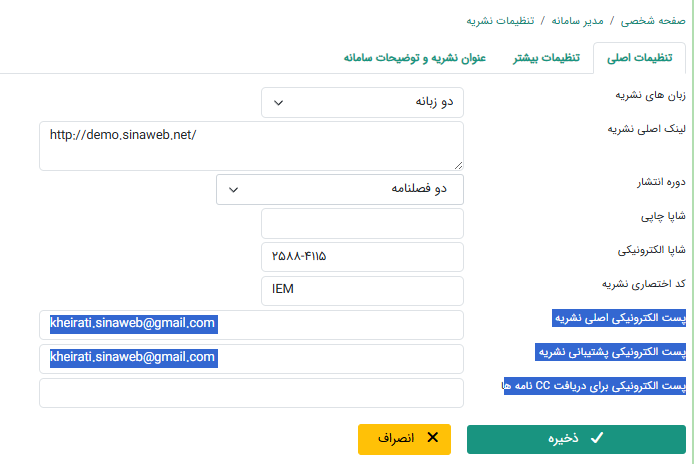This screenshot has width=694, height=464.
Task: Focus the empty CC email field
Action: click(251, 393)
